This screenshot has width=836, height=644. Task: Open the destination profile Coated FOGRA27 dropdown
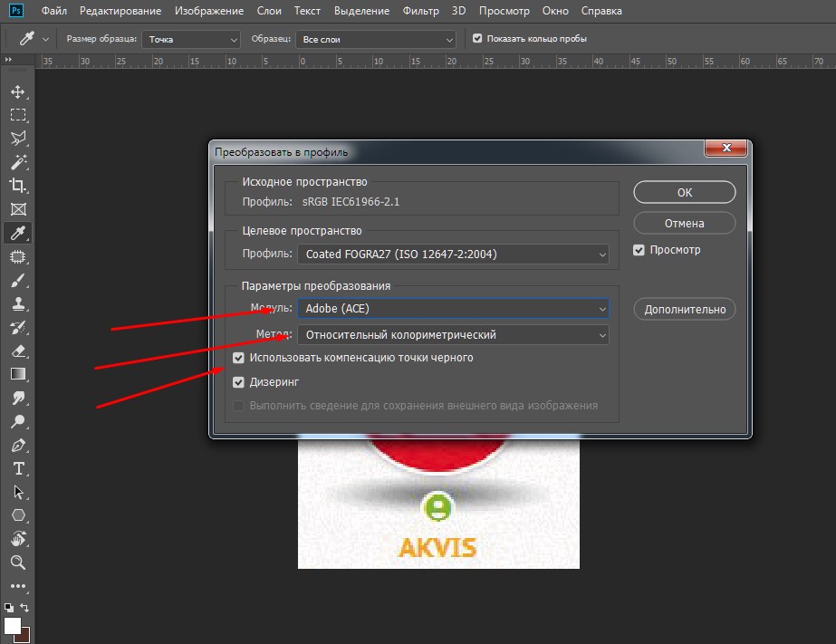[x=453, y=255]
